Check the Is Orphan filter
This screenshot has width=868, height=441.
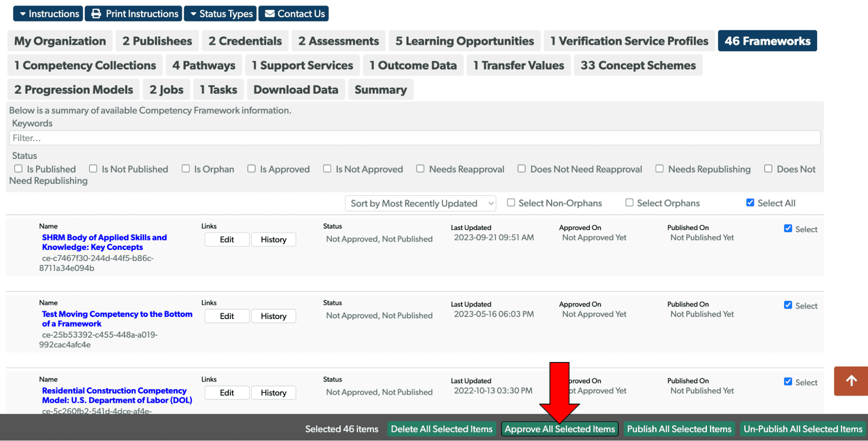pyautogui.click(x=186, y=168)
